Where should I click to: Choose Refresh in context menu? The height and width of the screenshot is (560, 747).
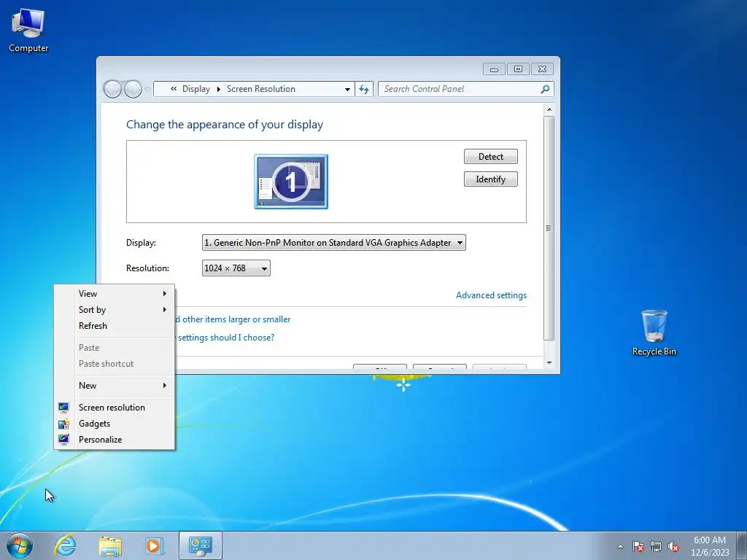[115, 326]
